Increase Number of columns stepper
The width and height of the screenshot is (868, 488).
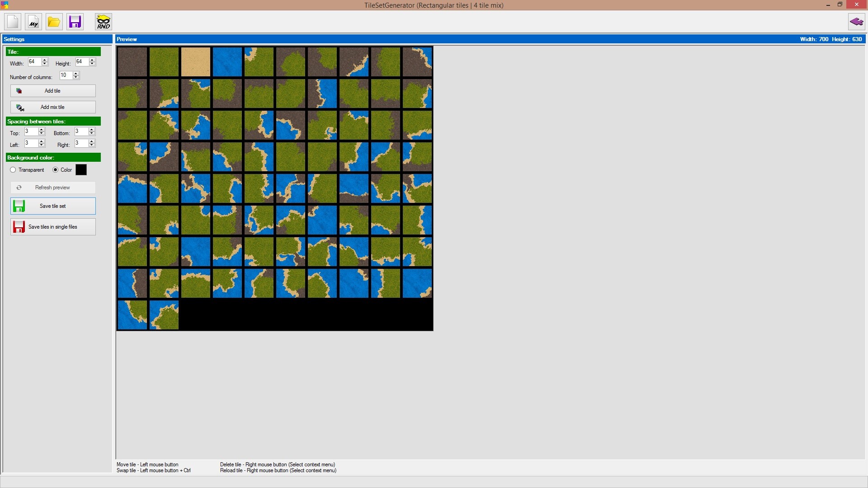(x=76, y=74)
